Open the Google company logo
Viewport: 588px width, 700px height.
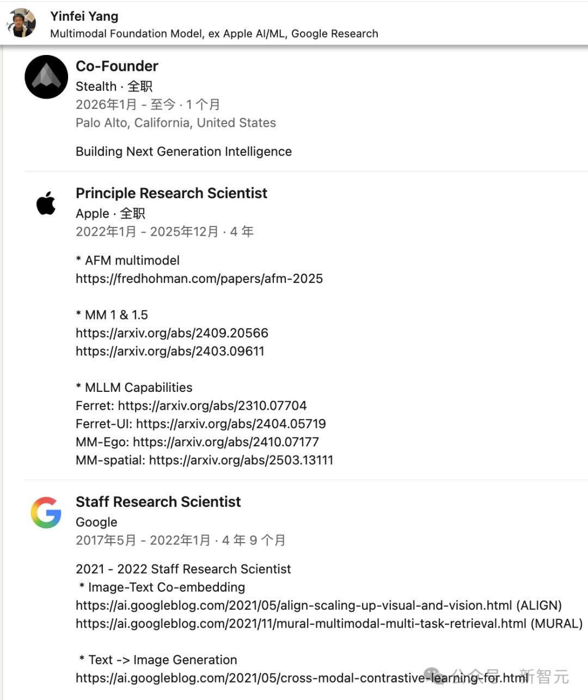point(46,512)
